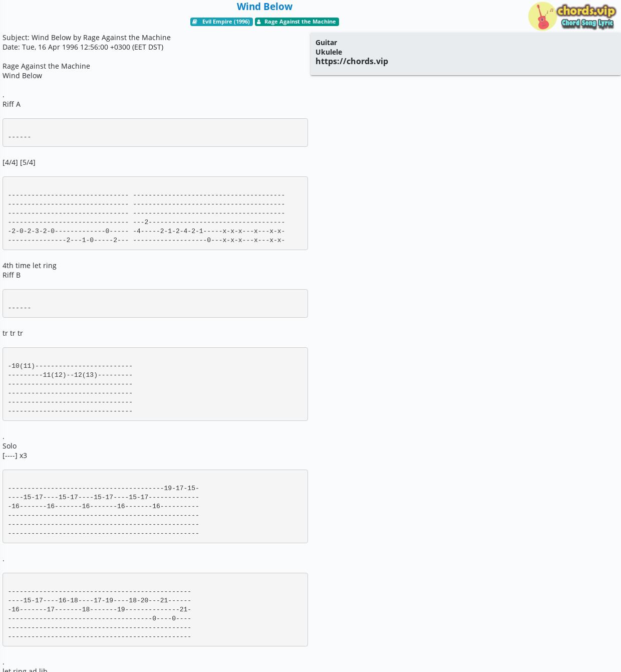Click the Solo label
This screenshot has height=672, width=621.
tap(10, 446)
